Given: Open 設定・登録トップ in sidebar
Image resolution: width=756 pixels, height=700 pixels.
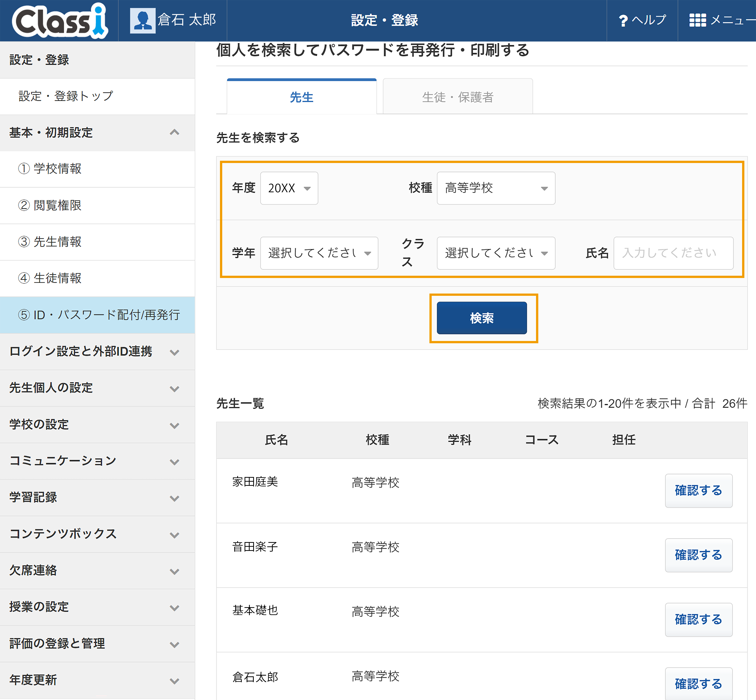Looking at the screenshot, I should 97,96.
